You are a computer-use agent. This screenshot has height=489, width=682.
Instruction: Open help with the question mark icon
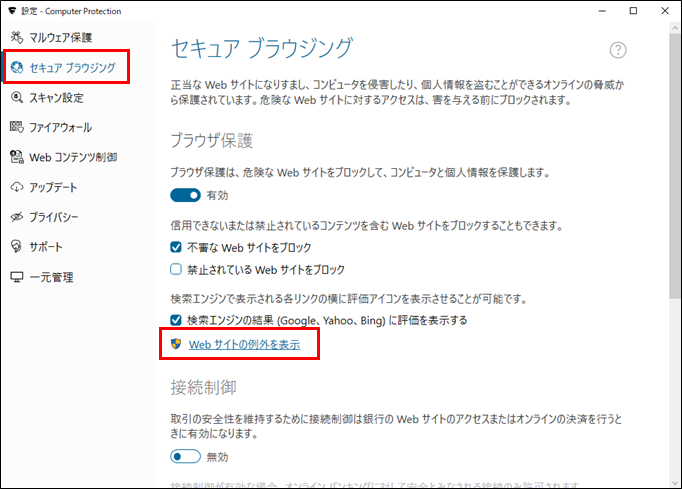(618, 51)
